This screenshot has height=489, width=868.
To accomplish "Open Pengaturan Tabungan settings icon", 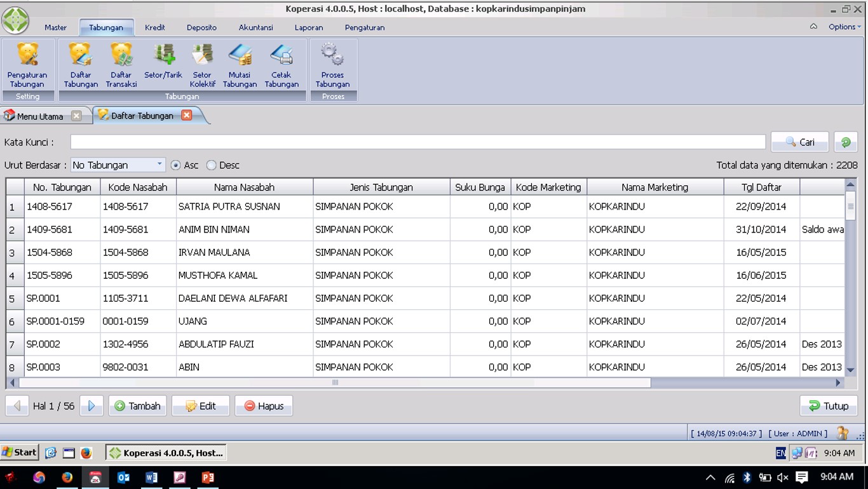I will tap(27, 65).
